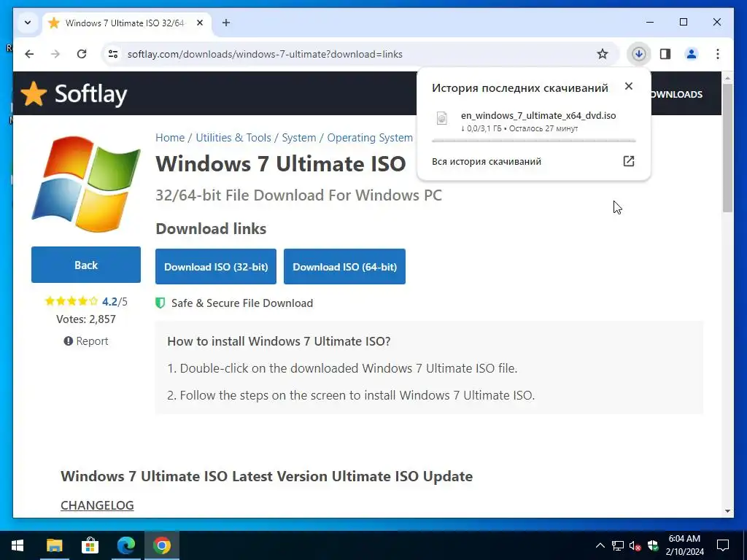
Task: Open the DOWNLOADS nav item
Action: [676, 94]
